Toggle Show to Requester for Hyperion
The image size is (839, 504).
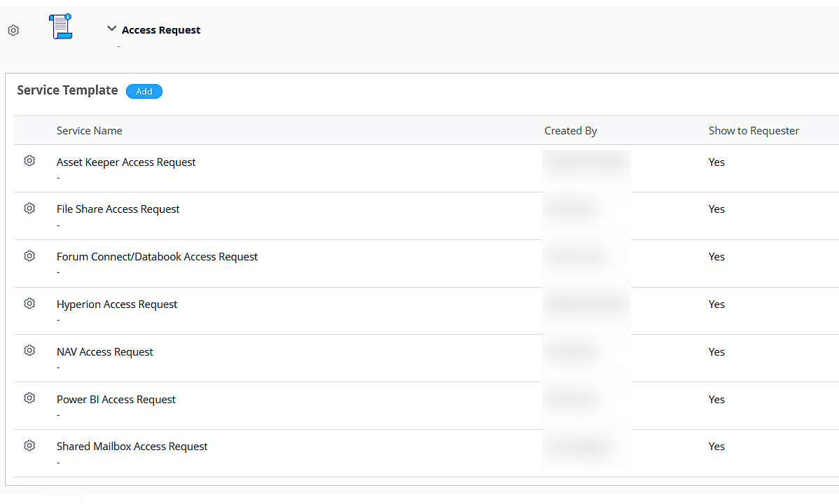click(x=716, y=304)
